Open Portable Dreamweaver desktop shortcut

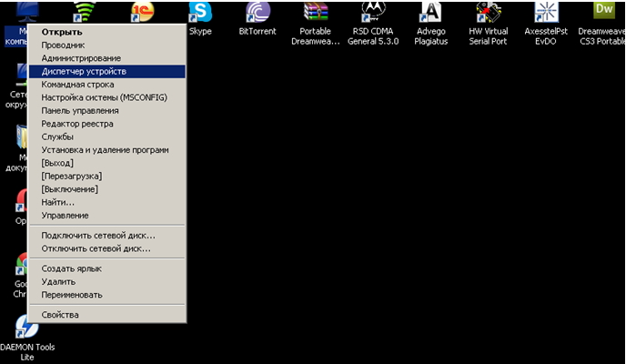pyautogui.click(x=315, y=13)
